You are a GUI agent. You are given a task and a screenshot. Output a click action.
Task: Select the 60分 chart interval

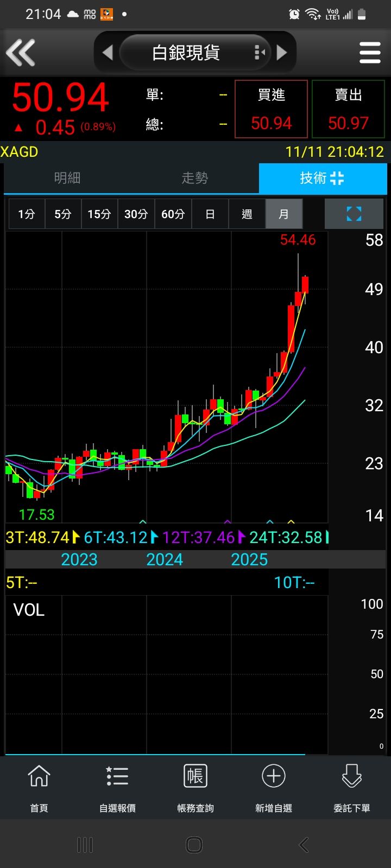pos(173,214)
